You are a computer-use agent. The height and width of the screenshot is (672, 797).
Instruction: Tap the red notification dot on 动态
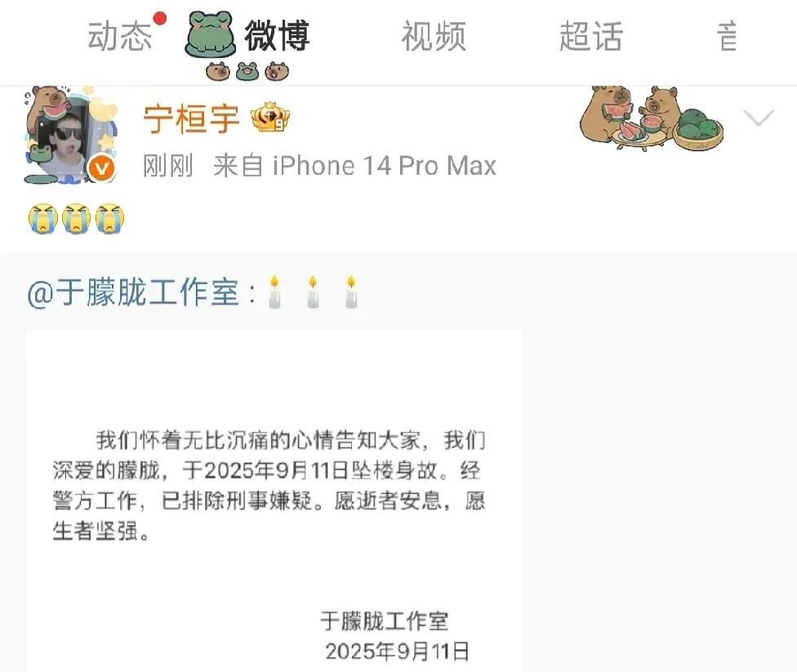point(159,18)
